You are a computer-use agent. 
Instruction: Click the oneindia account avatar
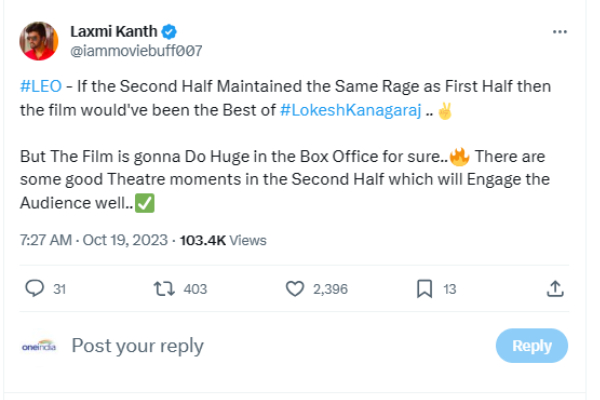click(39, 346)
